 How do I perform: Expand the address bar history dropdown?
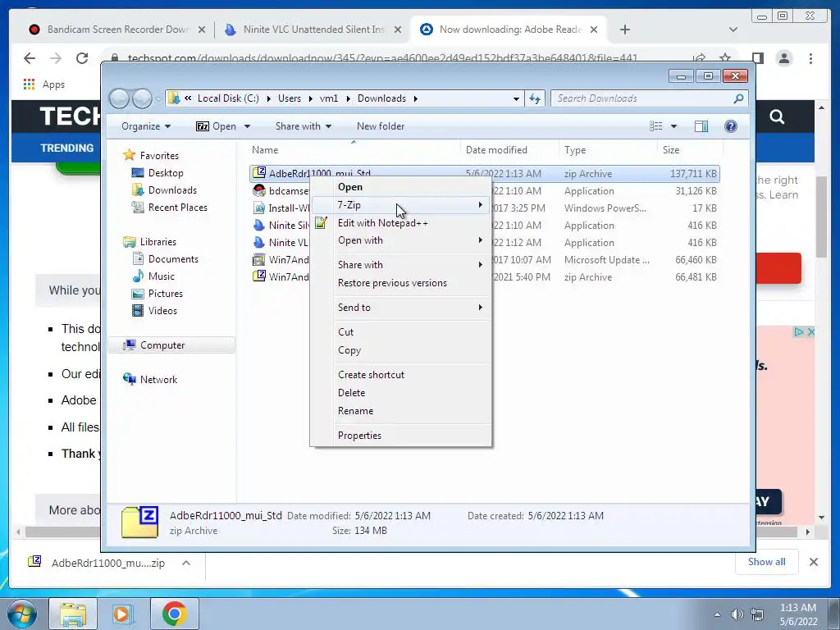tap(516, 98)
